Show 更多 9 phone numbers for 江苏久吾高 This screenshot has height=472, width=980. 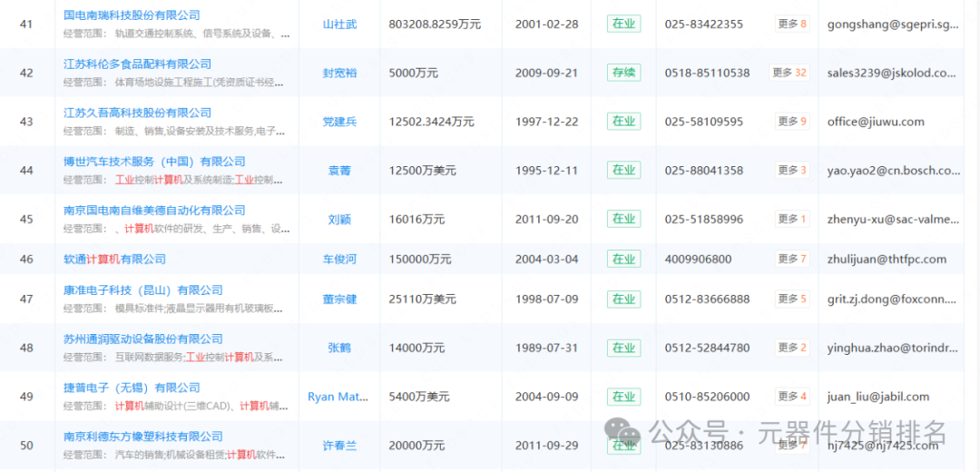tap(792, 122)
